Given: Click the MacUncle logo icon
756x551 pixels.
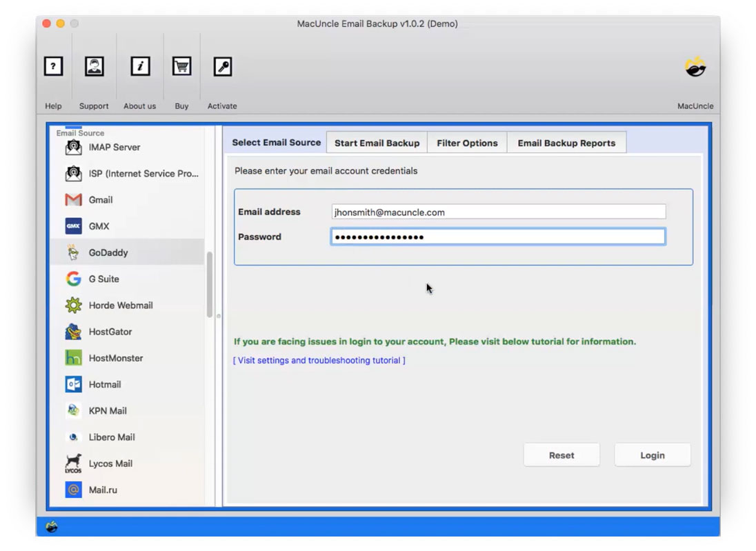Looking at the screenshot, I should pos(695,67).
